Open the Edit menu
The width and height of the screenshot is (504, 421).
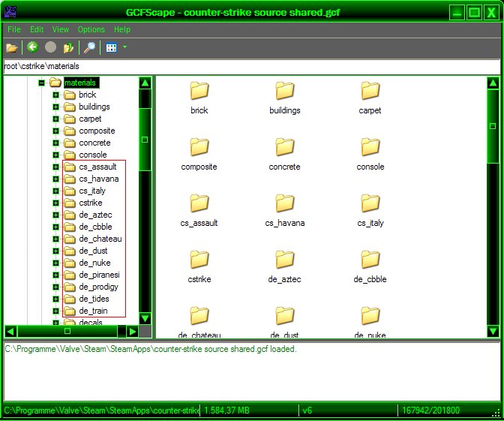coord(37,29)
